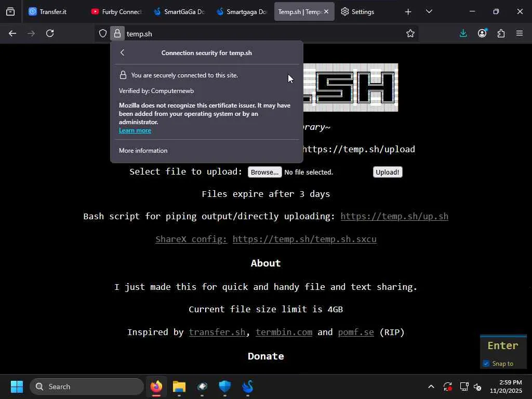532x399 pixels.
Task: Click the padlock site security icon
Action: coord(117,33)
